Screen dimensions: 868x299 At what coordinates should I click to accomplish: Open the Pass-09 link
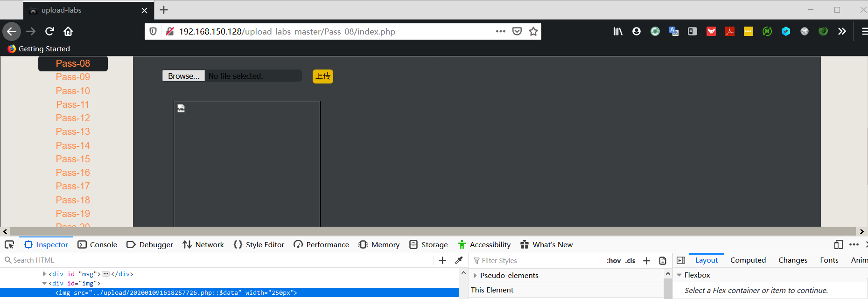[73, 77]
